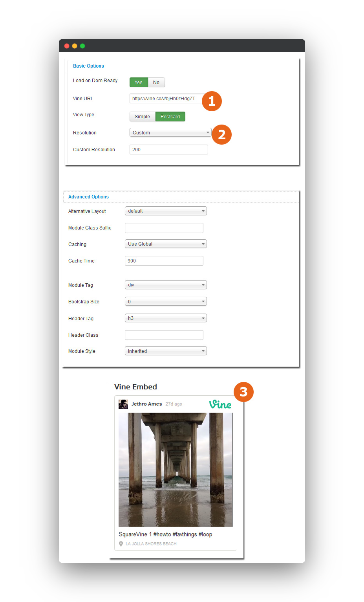Viewport: 364px width, 602px height.
Task: Open the Alternative Layout dropdown
Action: click(166, 211)
